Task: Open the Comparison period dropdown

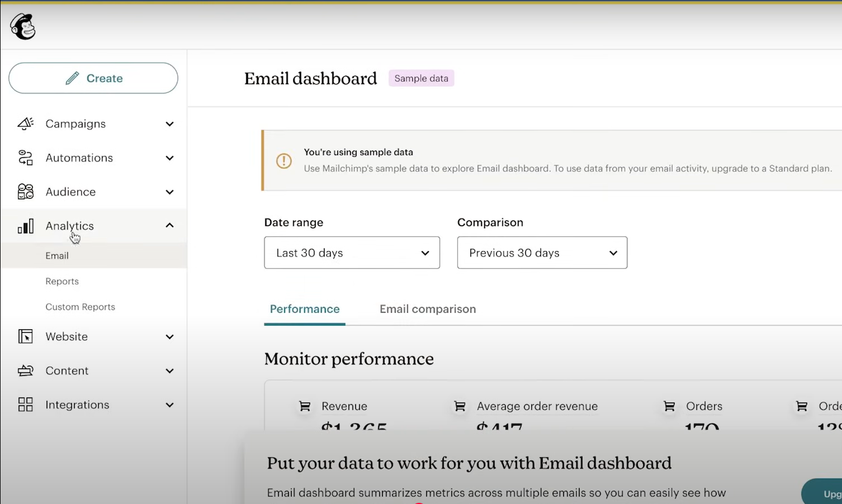Action: coord(542,253)
